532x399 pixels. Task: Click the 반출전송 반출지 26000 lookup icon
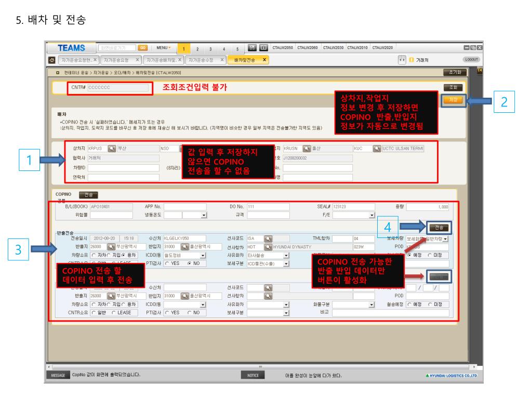[x=111, y=247]
